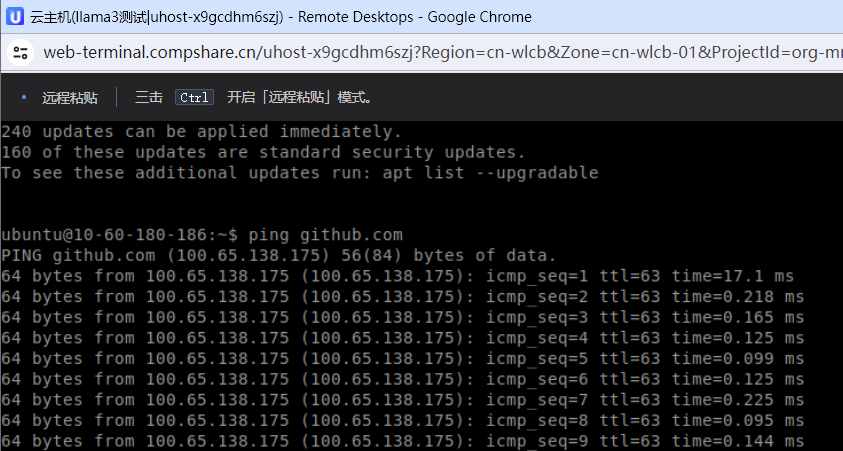This screenshot has width=843, height=451.
Task: Click the ping github.com command text
Action: [325, 235]
